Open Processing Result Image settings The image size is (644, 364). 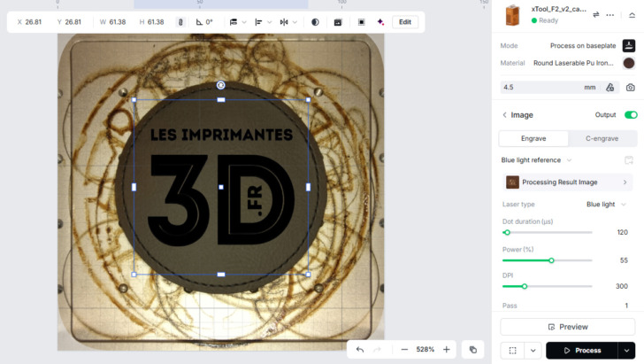[567, 182]
